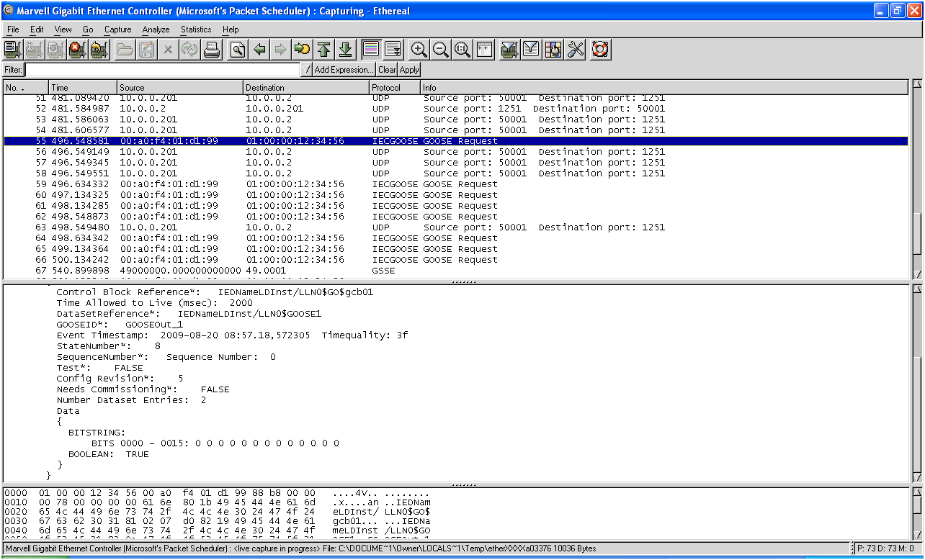Open the coloring rules editor
This screenshot has height=560, width=925.
[x=553, y=50]
